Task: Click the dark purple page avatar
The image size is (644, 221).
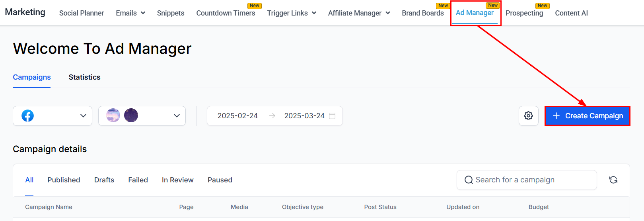Action: pos(131,115)
